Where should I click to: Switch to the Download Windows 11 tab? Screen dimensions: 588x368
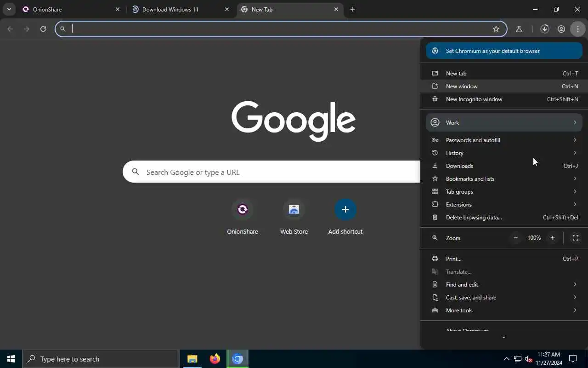click(181, 9)
